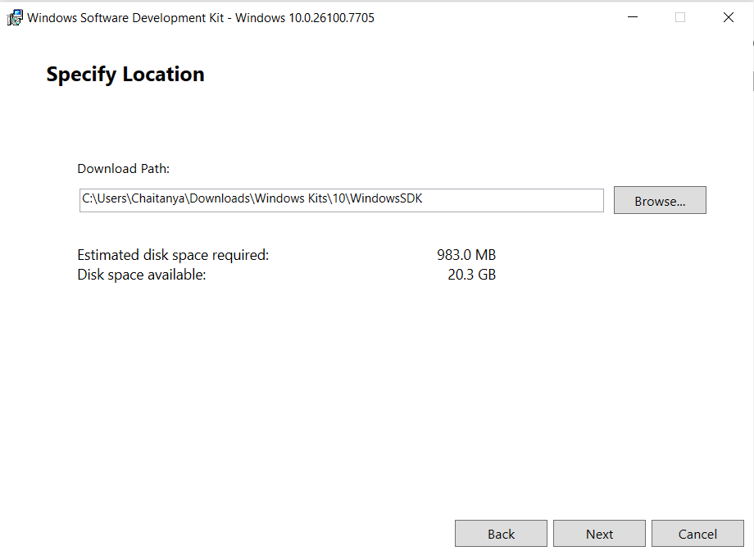Minimize the SDK installer window
The height and width of the screenshot is (560, 754).
point(632,16)
